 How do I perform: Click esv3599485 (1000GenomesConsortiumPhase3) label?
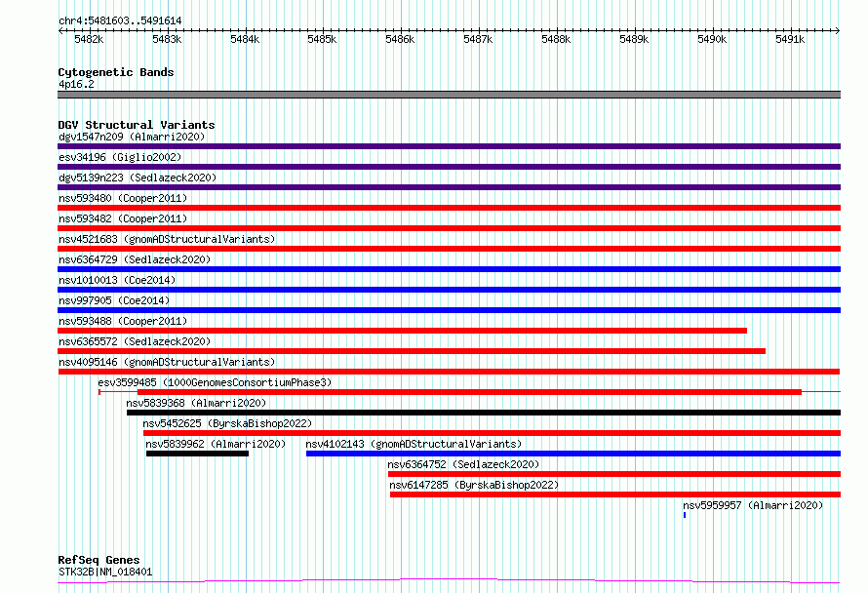pyautogui.click(x=215, y=382)
